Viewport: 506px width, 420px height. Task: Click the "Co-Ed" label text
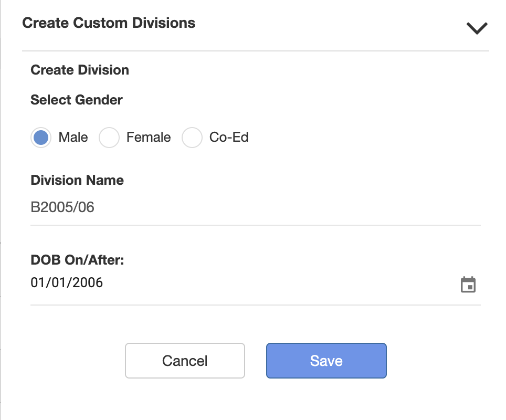229,138
